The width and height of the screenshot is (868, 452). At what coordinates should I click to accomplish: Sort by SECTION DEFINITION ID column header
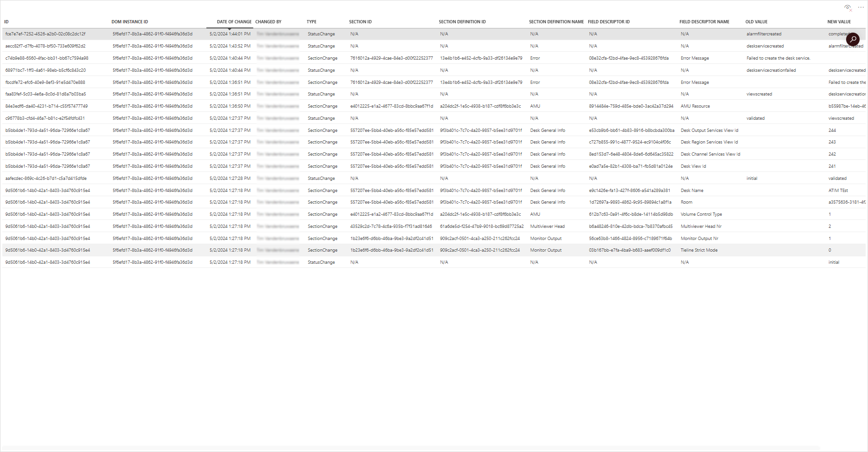tap(462, 22)
